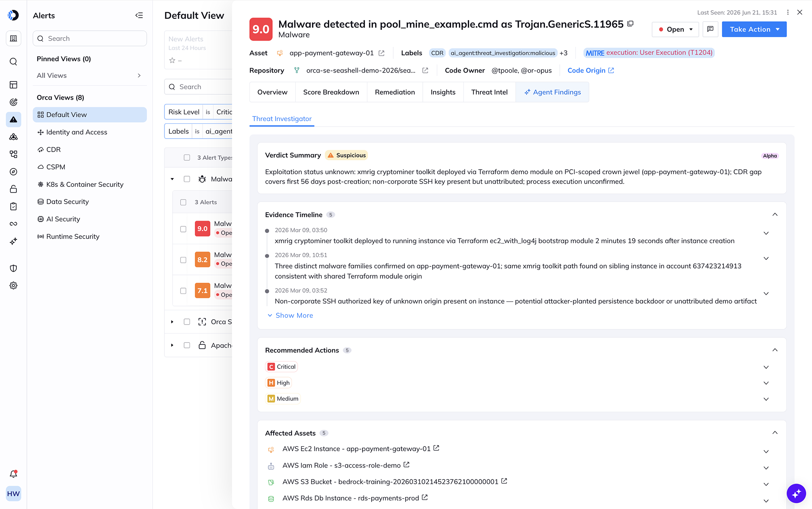Toggle the 3 Alerts header checkbox

coord(183,202)
